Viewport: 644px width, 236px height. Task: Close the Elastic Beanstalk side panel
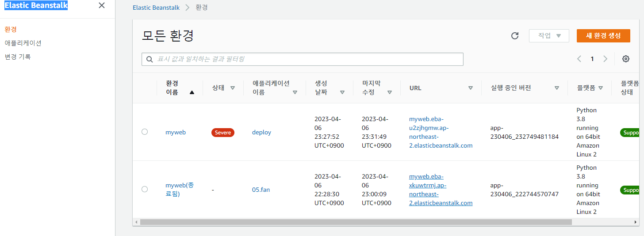pyautogui.click(x=102, y=5)
